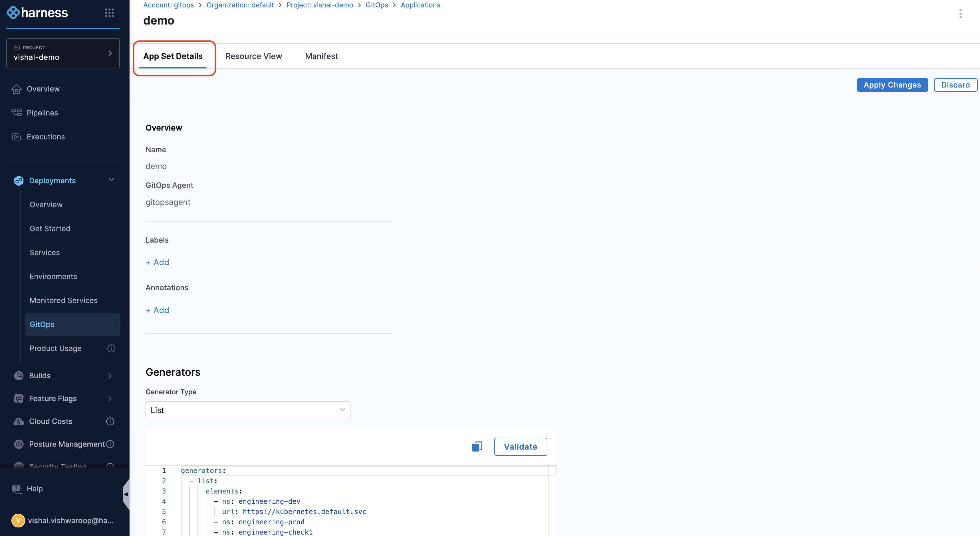Collapse sidebar using the arrow handle
The width and height of the screenshot is (980, 536).
click(126, 494)
